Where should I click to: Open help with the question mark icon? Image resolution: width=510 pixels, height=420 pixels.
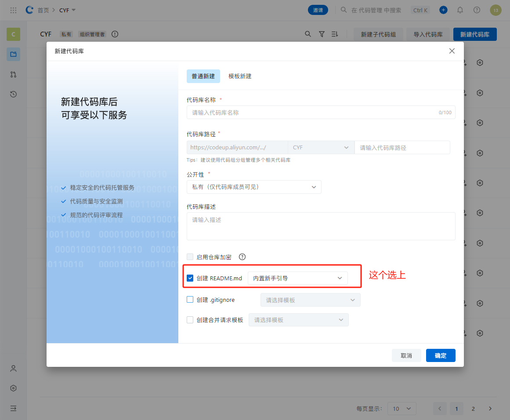[477, 10]
